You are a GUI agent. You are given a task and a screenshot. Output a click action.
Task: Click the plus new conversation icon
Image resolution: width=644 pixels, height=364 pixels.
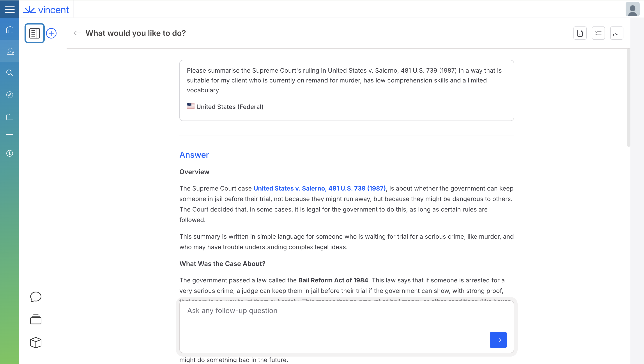coord(51,33)
